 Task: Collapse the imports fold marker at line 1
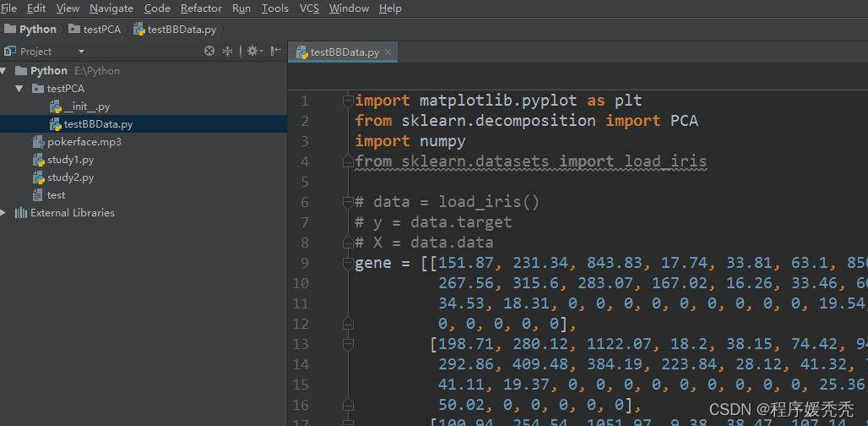pyautogui.click(x=348, y=101)
